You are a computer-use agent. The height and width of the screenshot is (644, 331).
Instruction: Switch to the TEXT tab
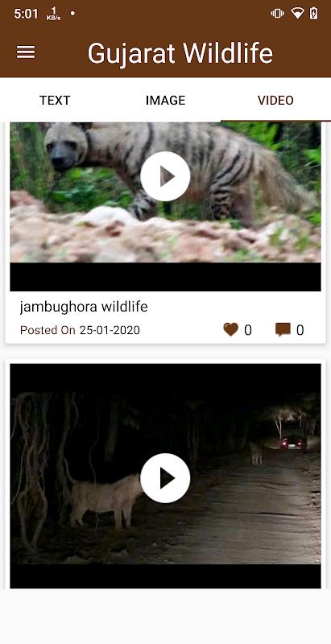pos(55,100)
